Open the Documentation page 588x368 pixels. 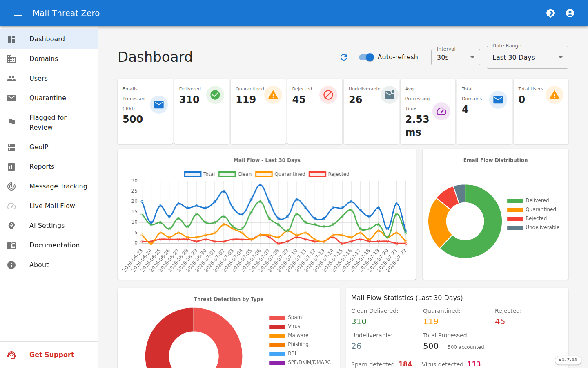tap(49, 245)
